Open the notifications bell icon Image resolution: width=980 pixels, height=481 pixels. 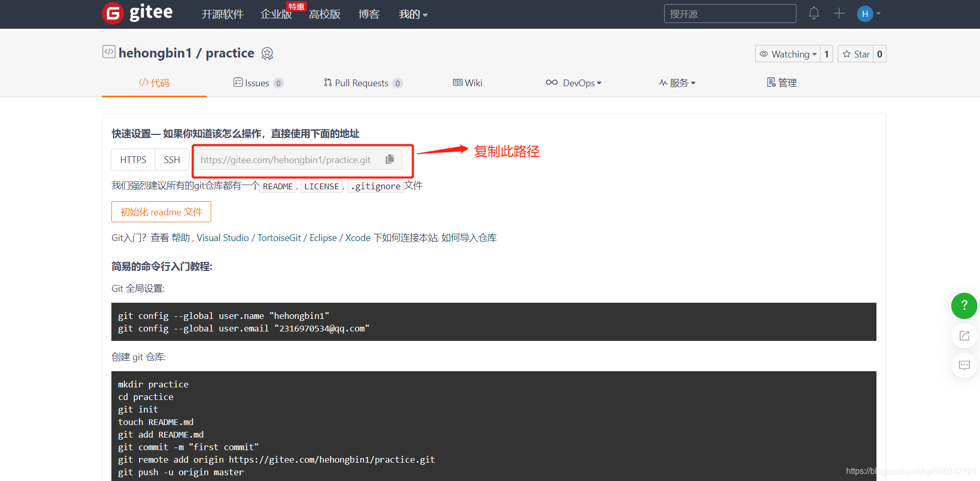coord(814,13)
